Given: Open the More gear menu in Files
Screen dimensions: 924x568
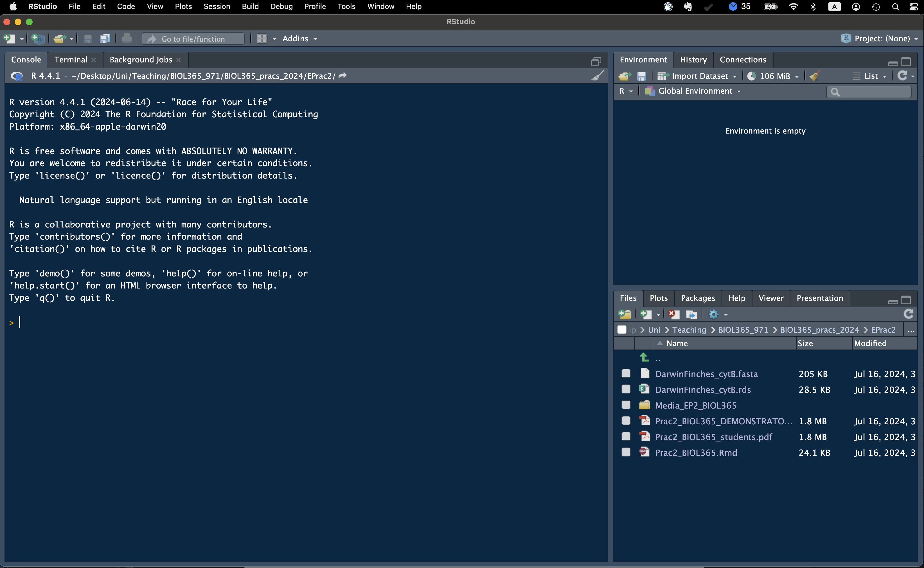Looking at the screenshot, I should tap(717, 314).
